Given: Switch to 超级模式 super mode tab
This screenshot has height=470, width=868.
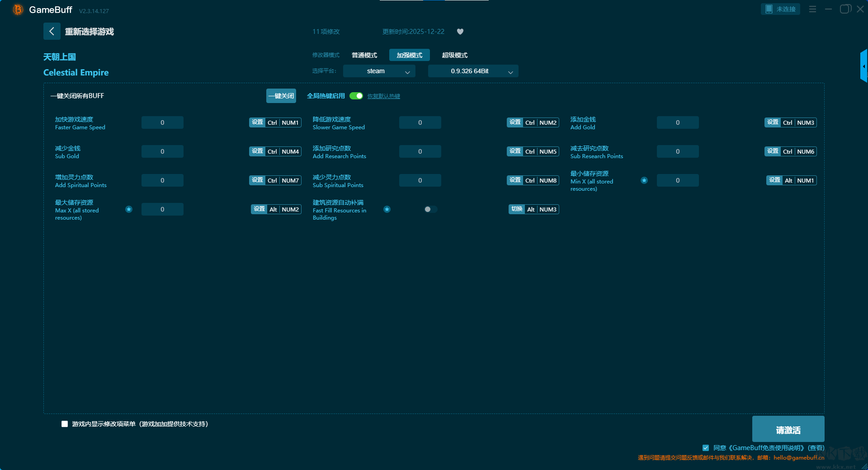Looking at the screenshot, I should click(454, 55).
